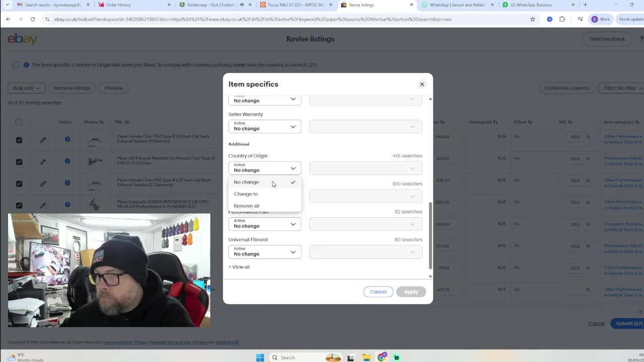Switch to the Order History tab
This screenshot has height=362, width=644.
click(135, 5)
